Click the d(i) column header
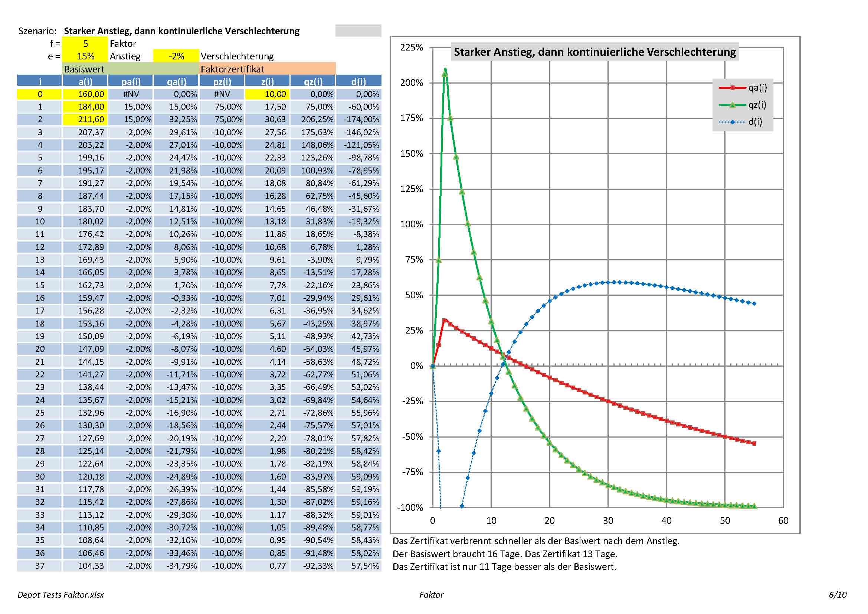The image size is (868, 614). 358,81
